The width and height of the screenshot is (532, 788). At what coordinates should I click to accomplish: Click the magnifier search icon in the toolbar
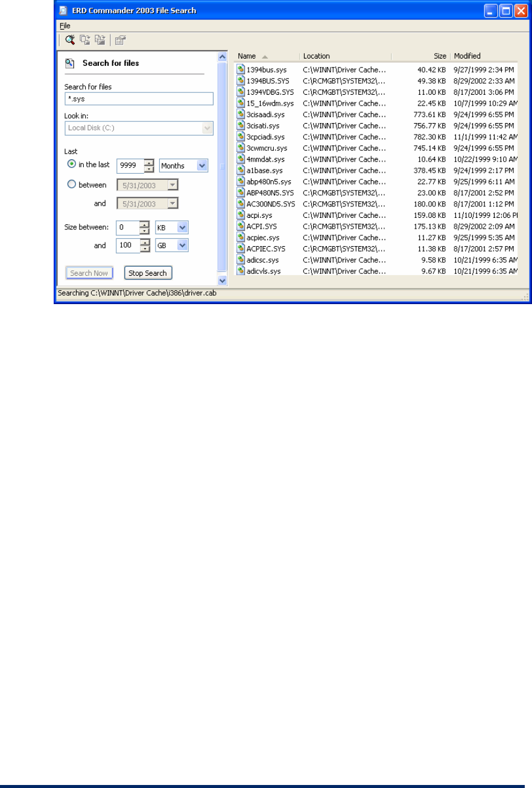[71, 40]
